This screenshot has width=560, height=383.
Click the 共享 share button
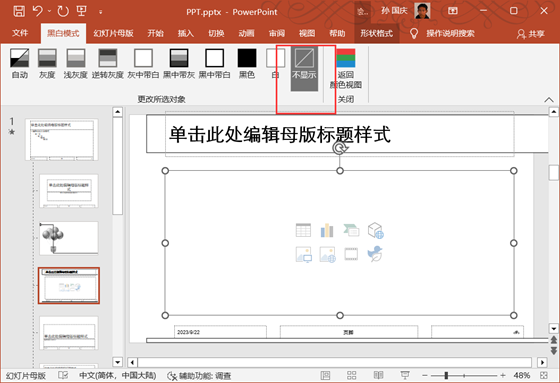click(x=531, y=34)
